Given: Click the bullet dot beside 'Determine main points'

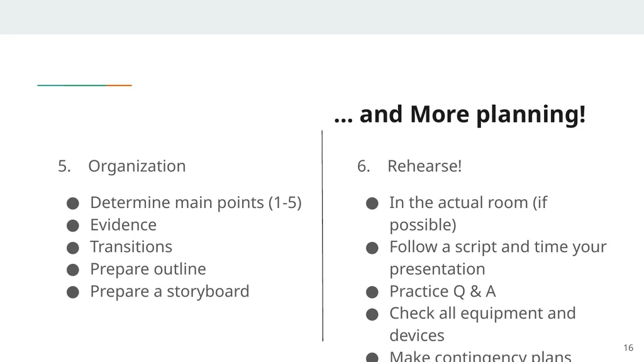Looking at the screenshot, I should pos(73,203).
